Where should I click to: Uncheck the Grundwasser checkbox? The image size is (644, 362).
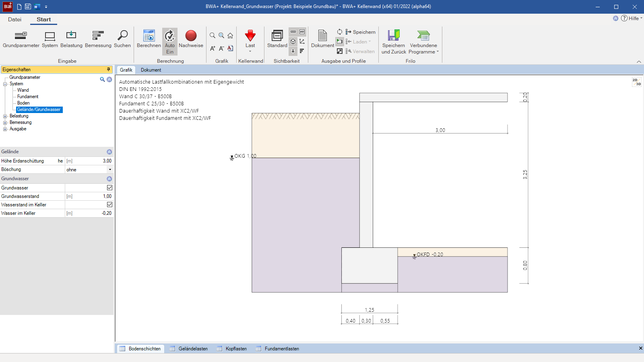tap(109, 188)
